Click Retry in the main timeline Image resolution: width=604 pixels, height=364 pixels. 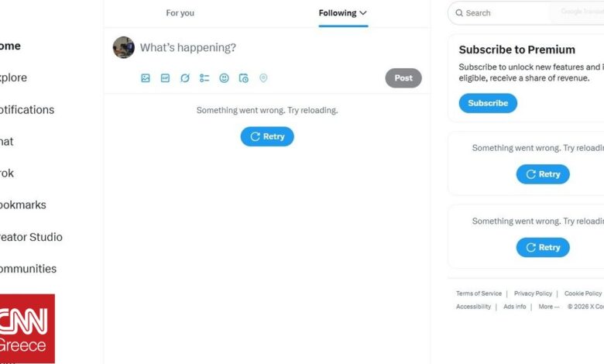tap(267, 136)
